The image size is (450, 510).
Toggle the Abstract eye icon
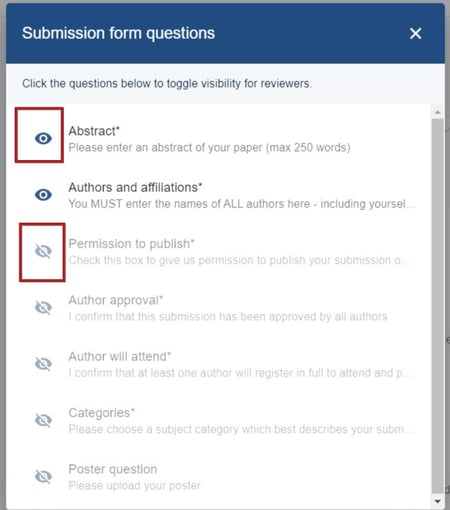click(x=43, y=138)
